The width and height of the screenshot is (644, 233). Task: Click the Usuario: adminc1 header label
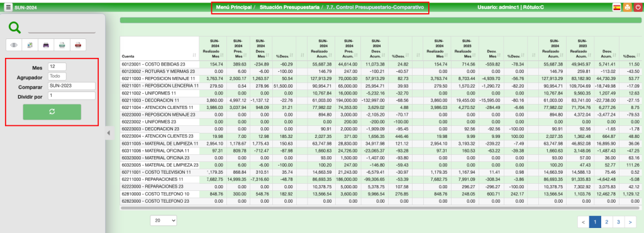(498, 8)
